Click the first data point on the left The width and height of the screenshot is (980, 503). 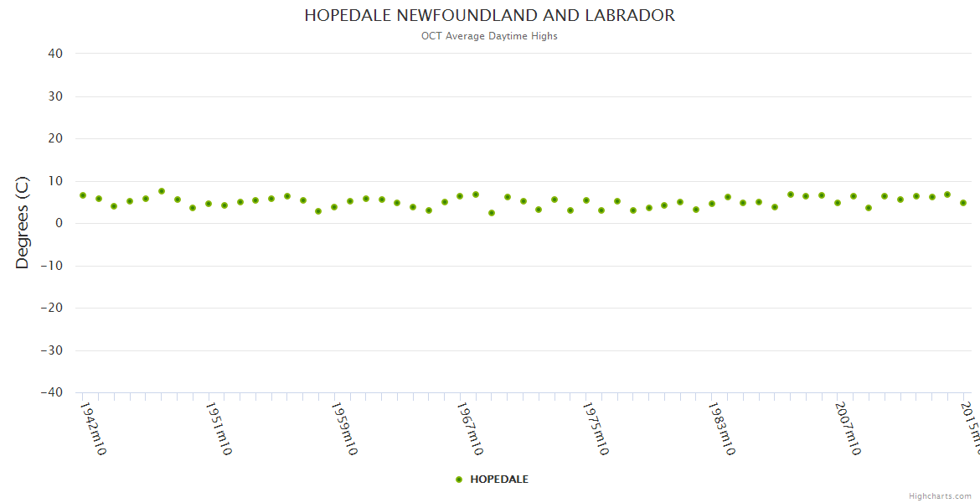point(83,195)
